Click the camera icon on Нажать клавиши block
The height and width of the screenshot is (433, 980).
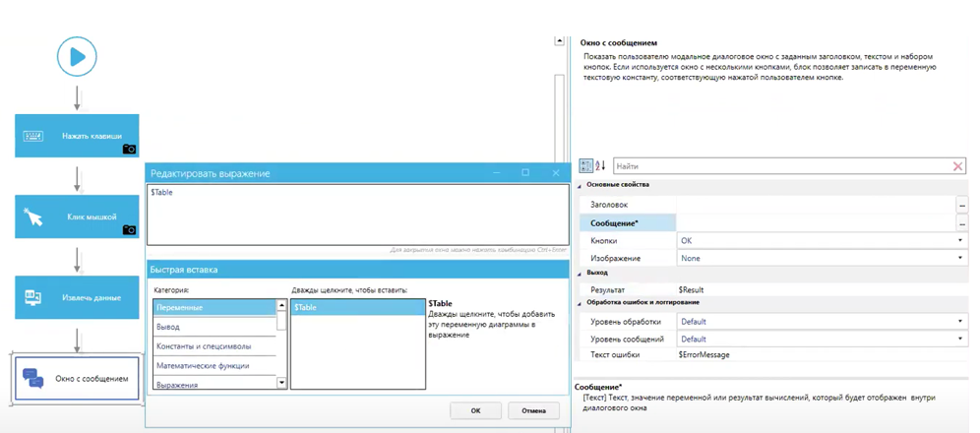pyautogui.click(x=129, y=150)
